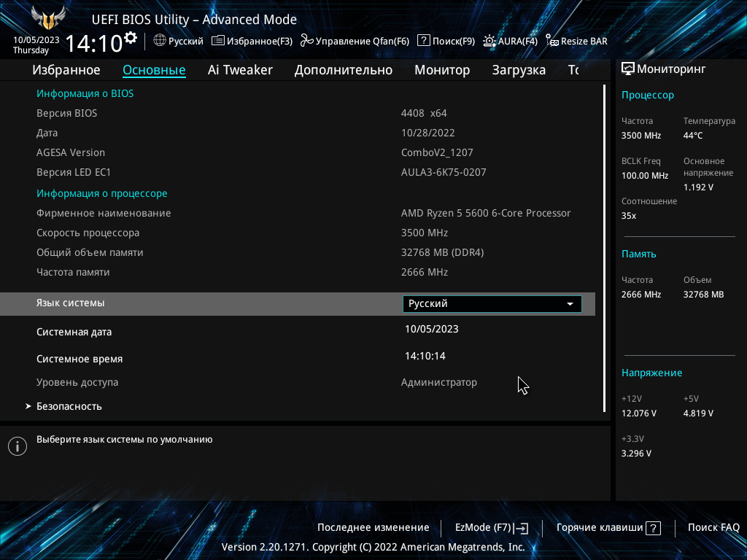Click the Информация о BIOS heading
The image size is (747, 560).
point(85,94)
